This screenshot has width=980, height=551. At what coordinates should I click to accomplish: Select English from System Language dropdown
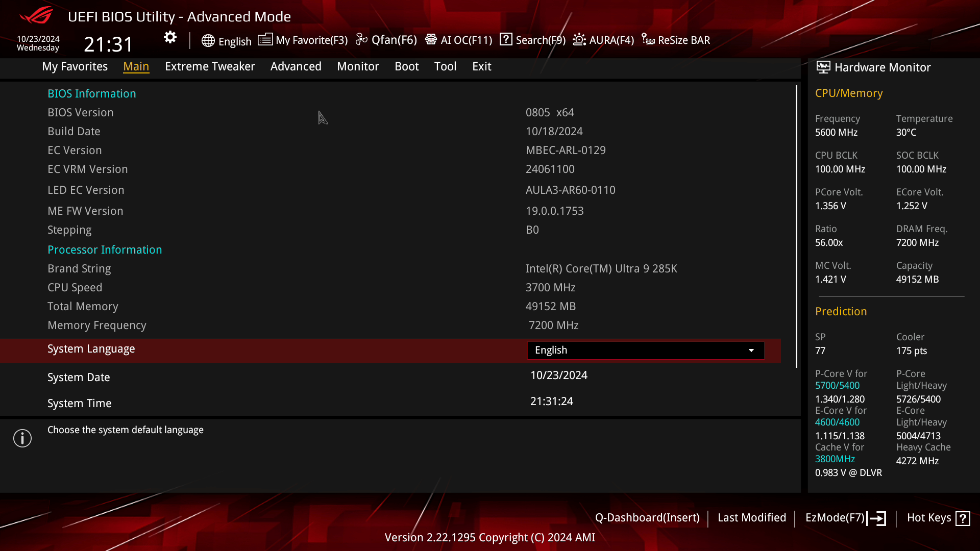[x=644, y=350]
